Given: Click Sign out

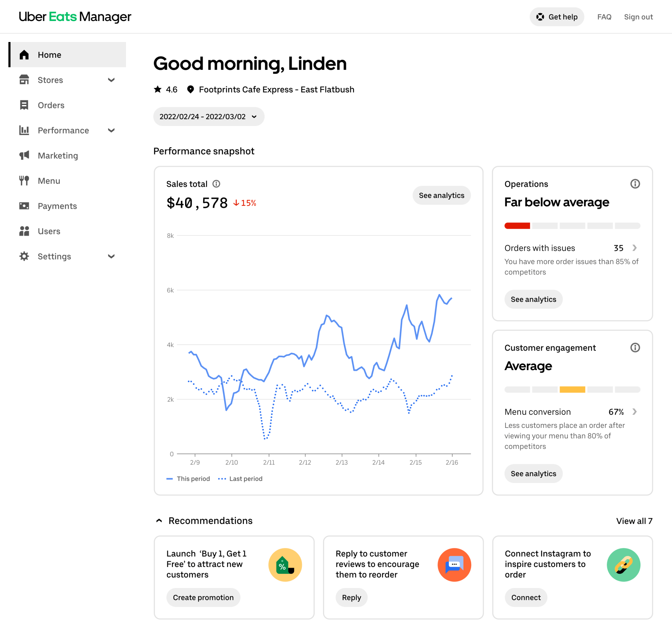Looking at the screenshot, I should pos(638,17).
